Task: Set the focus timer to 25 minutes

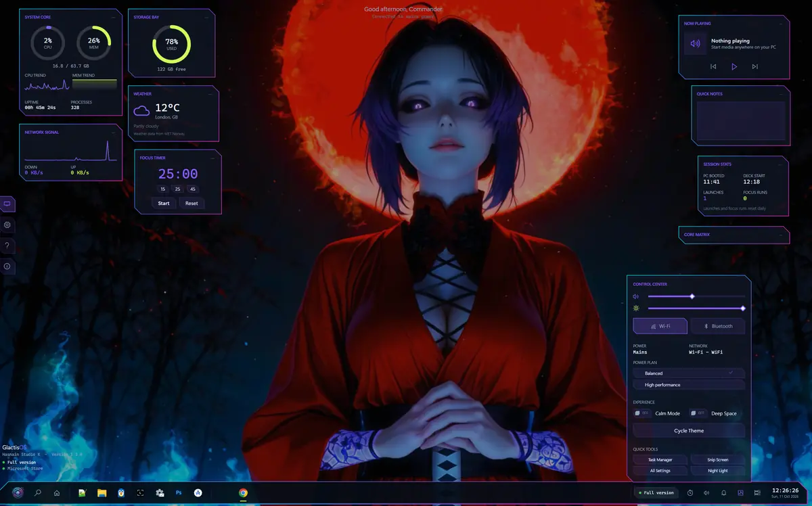Action: click(x=177, y=189)
